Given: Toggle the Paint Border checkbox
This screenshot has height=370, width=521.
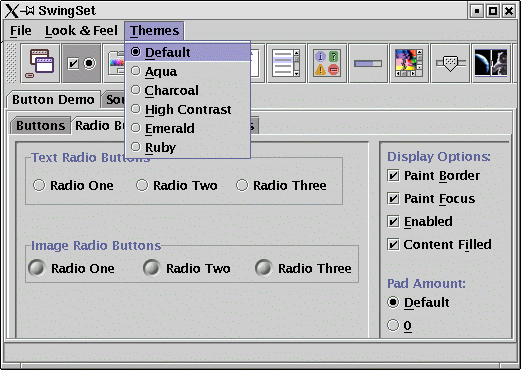Looking at the screenshot, I should [433, 175].
